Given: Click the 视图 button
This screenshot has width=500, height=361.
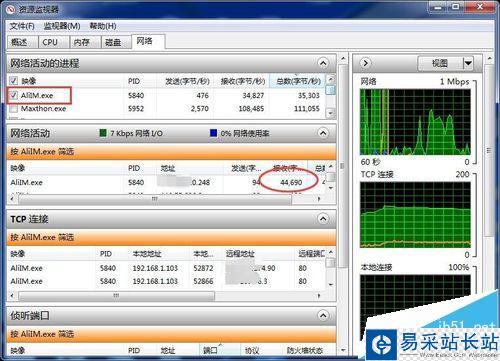Looking at the screenshot, I should click(440, 63).
